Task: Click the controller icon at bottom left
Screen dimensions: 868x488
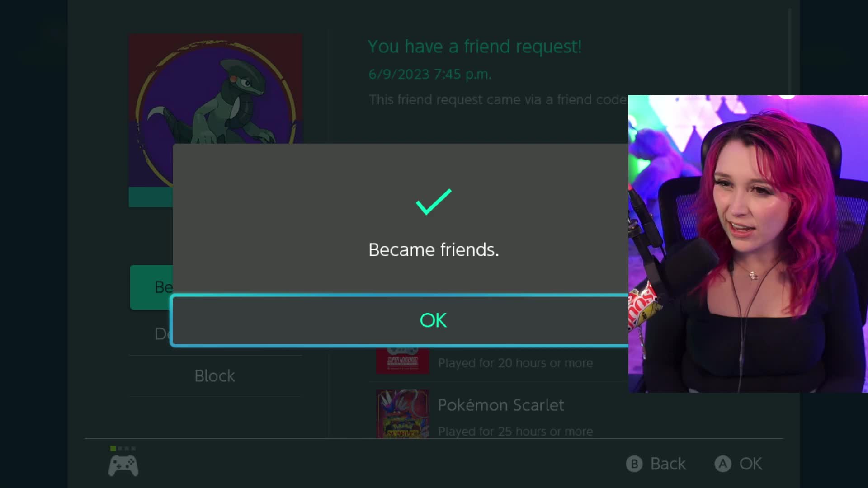Action: [123, 466]
